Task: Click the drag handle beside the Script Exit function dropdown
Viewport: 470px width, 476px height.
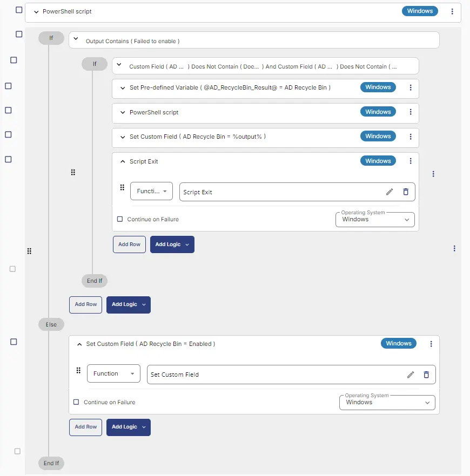Action: (x=122, y=187)
